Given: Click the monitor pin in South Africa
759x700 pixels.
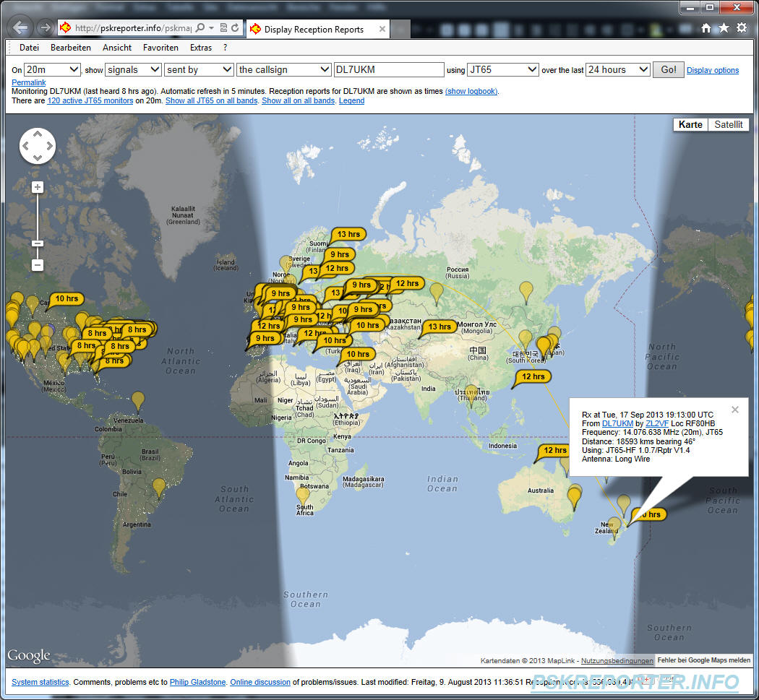Looking at the screenshot, I should click(303, 496).
